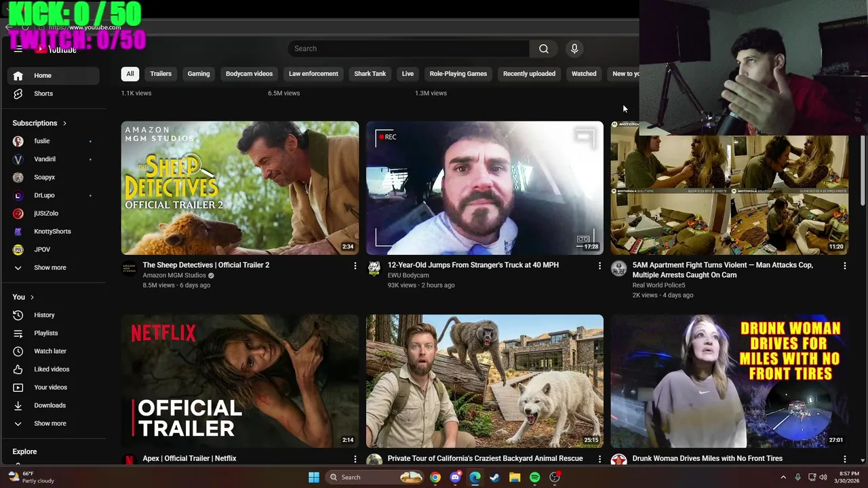Select the Gaming filter chip
868x488 pixels.
point(199,74)
